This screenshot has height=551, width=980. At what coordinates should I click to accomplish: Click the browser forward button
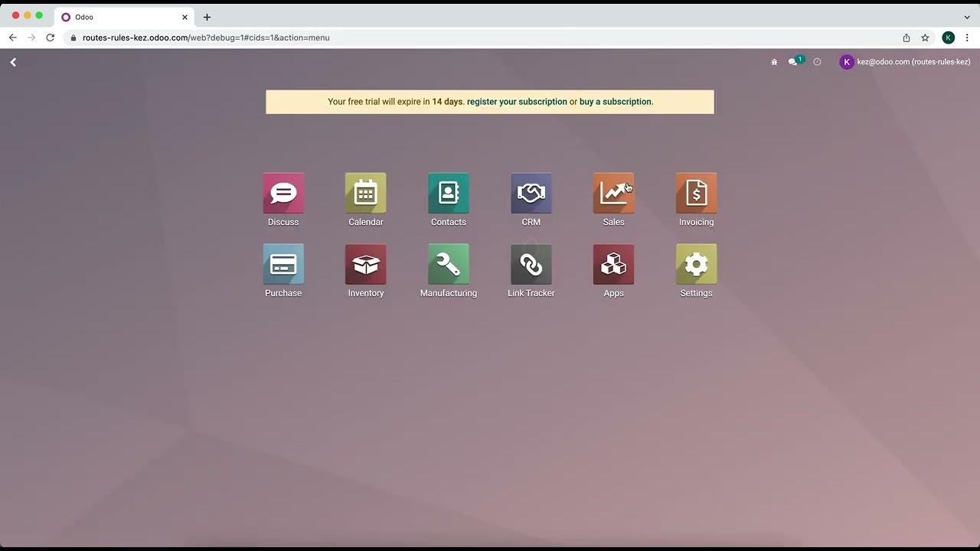click(31, 37)
